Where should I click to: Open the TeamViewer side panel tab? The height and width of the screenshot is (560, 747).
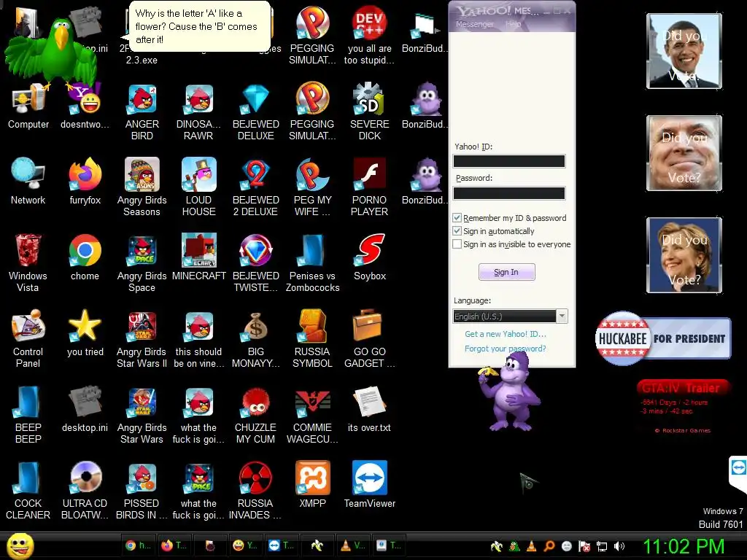[x=738, y=474]
